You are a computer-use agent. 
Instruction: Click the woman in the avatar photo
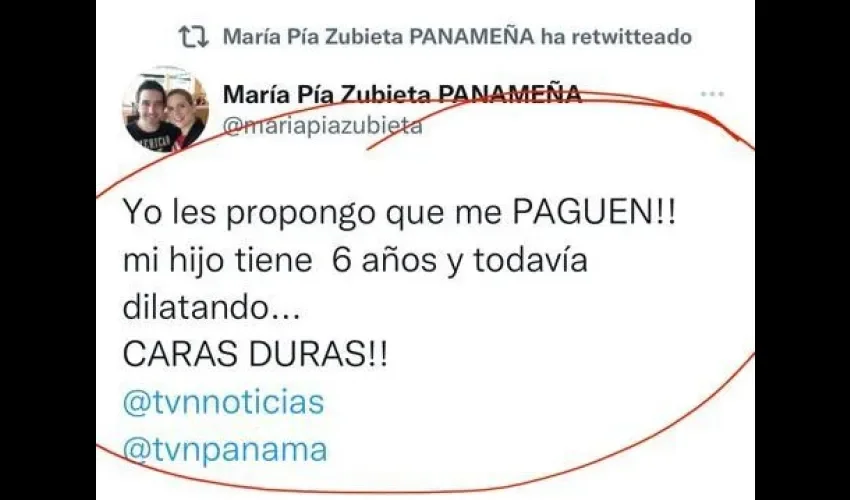[x=186, y=118]
